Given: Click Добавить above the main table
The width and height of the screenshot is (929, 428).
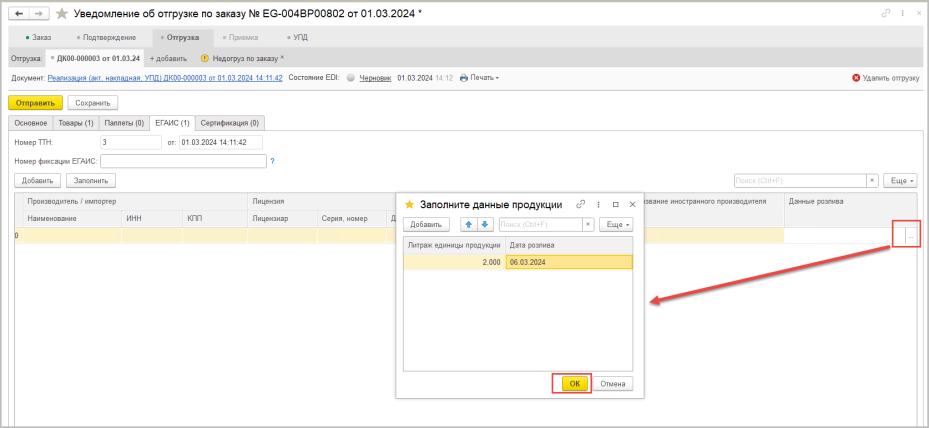Looking at the screenshot, I should click(37, 180).
